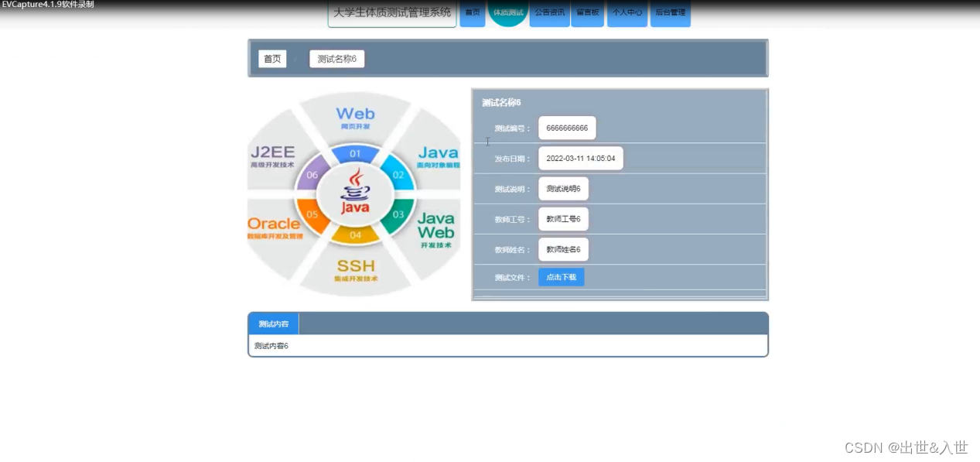Click the 教师工号6 value
Screen dimensions: 980x462
563,219
